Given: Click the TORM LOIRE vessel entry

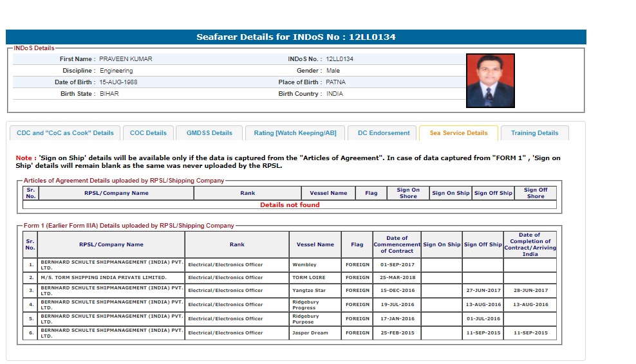Looking at the screenshot, I should tap(315, 278).
